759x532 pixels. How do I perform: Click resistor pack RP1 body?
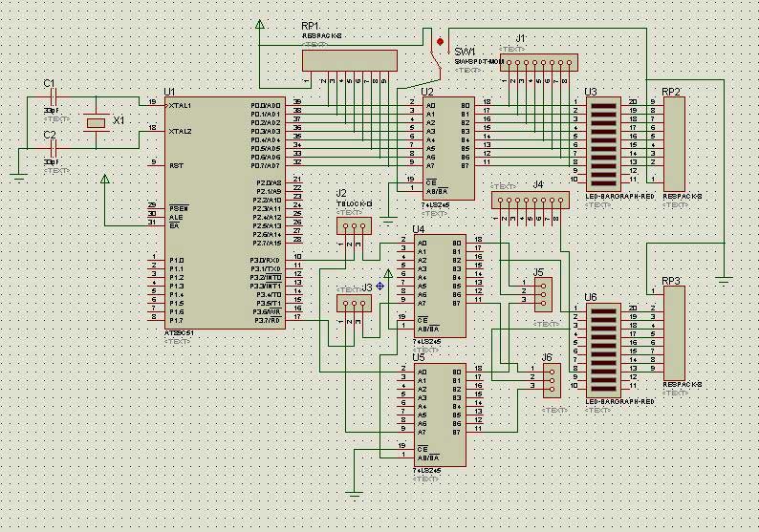349,61
